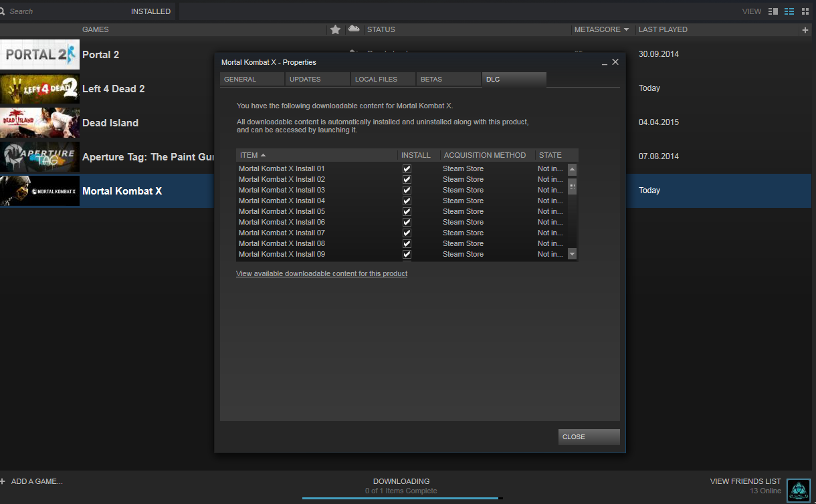Image resolution: width=816 pixels, height=504 pixels.
Task: Sort library by STATUS column
Action: tap(381, 29)
